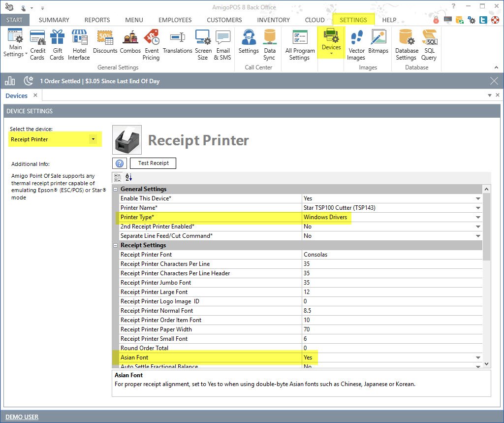Open Database Settings icon
The width and height of the screenshot is (504, 423).
tap(406, 44)
